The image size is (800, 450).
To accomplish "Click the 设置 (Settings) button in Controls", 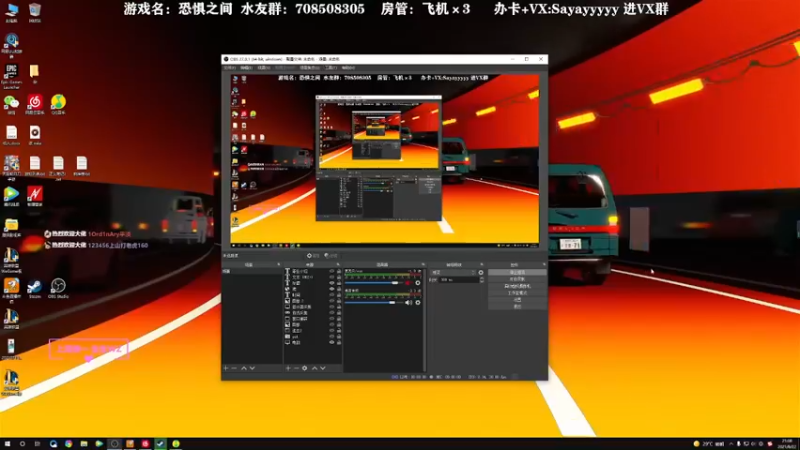I will (x=517, y=299).
